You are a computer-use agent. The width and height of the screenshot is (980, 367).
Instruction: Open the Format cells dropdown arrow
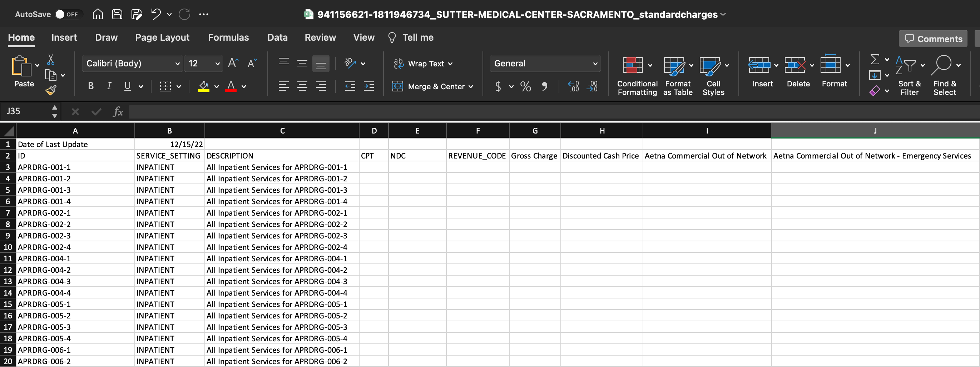click(x=848, y=65)
